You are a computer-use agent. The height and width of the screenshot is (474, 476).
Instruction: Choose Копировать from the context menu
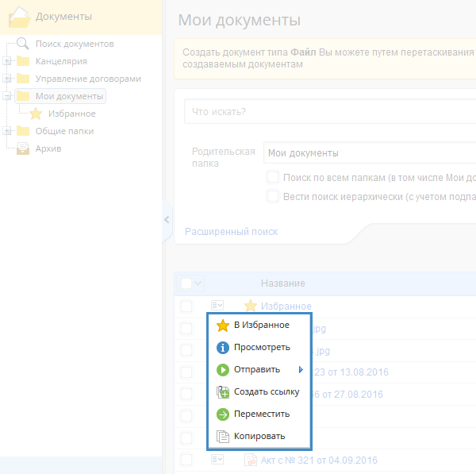click(x=259, y=436)
